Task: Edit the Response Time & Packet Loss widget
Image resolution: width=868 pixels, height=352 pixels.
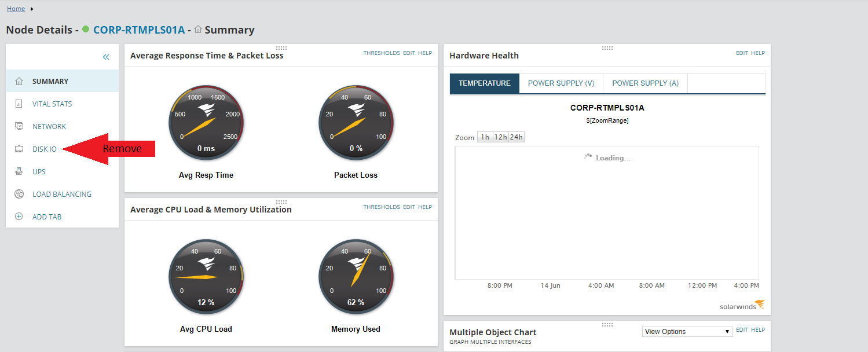Action: (409, 53)
